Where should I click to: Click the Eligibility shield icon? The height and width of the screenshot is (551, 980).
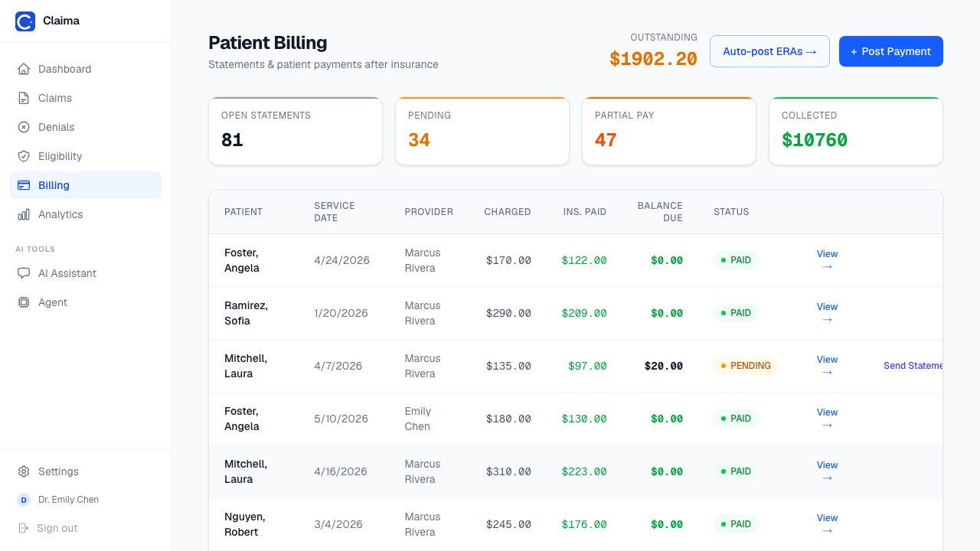pos(24,156)
